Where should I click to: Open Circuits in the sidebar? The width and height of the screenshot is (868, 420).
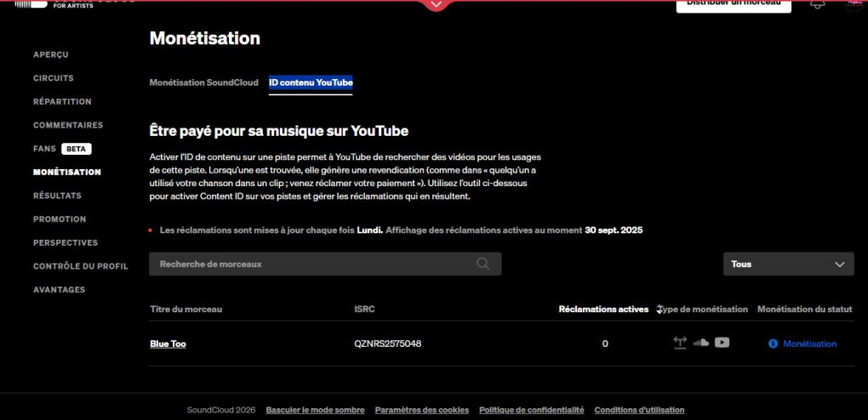coord(53,78)
